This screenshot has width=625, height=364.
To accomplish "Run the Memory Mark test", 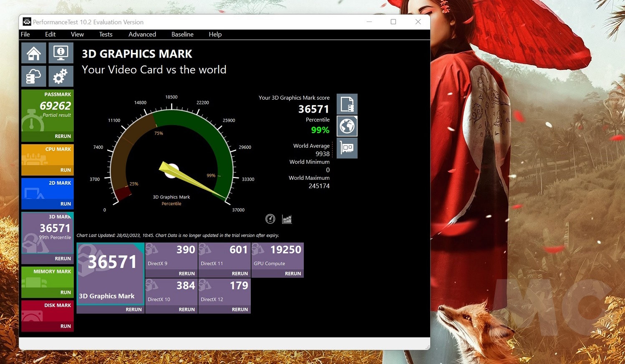I will pos(65,292).
